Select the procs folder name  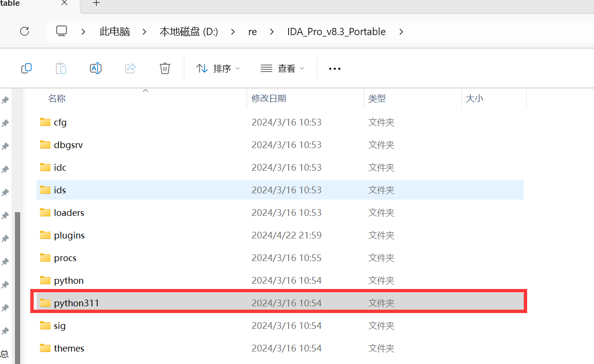[65, 258]
